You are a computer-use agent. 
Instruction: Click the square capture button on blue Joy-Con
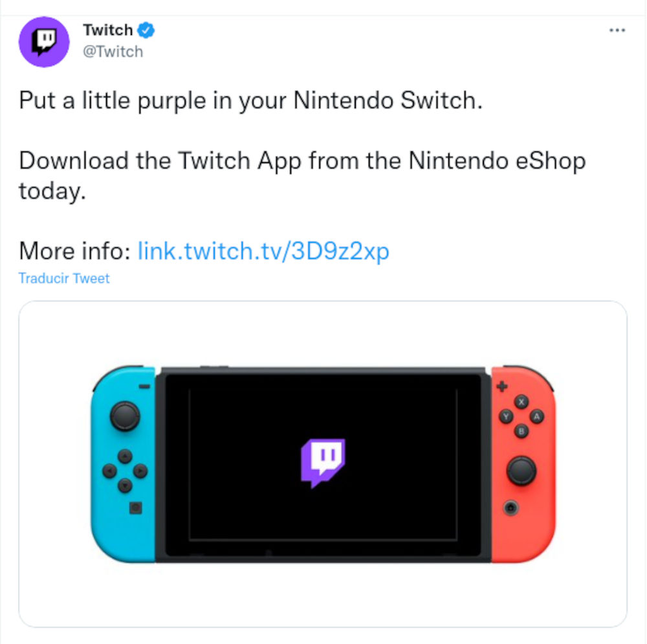(x=135, y=508)
